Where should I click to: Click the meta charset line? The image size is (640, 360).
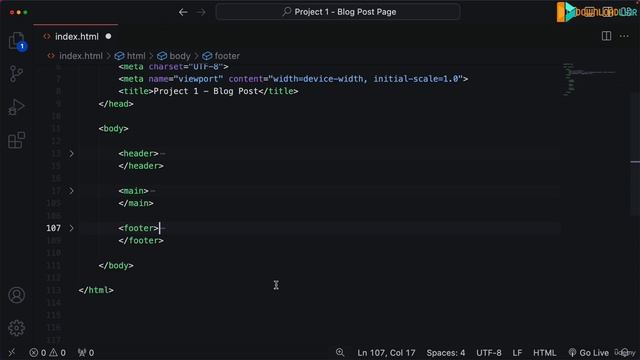173,67
